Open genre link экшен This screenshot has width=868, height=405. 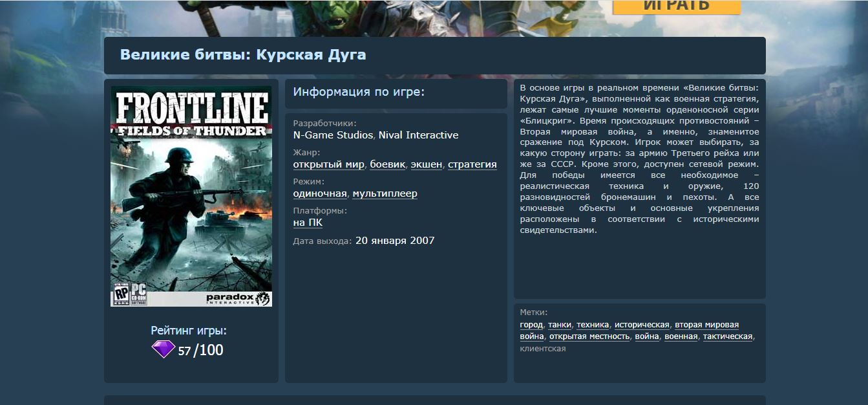427,164
